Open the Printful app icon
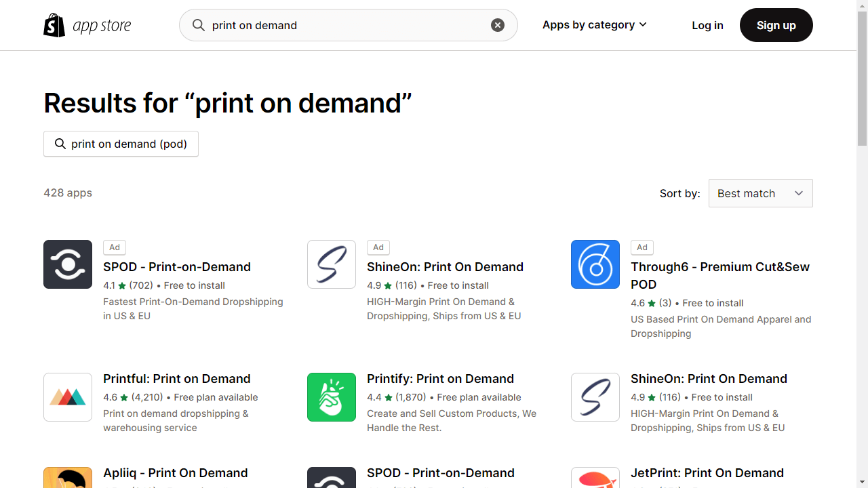This screenshot has height=488, width=868. (x=68, y=397)
